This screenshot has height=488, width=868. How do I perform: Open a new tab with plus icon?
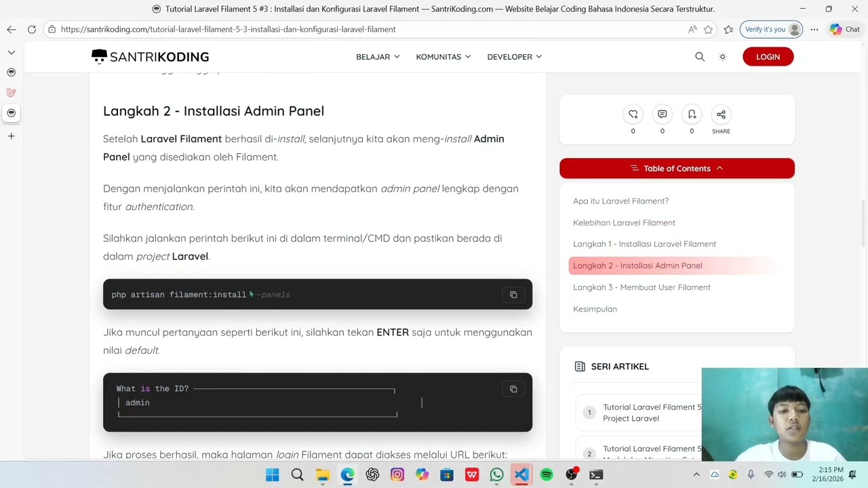[12, 136]
